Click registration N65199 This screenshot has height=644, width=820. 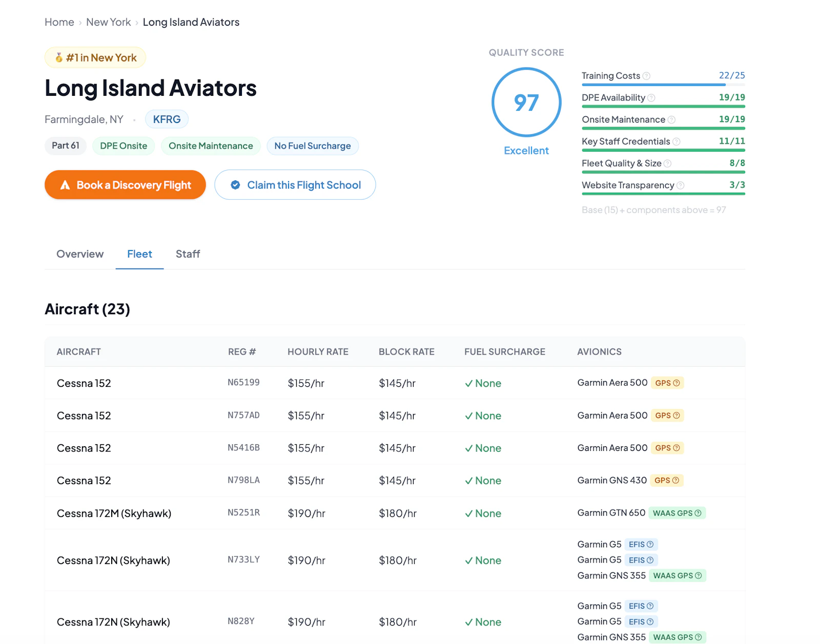(243, 383)
